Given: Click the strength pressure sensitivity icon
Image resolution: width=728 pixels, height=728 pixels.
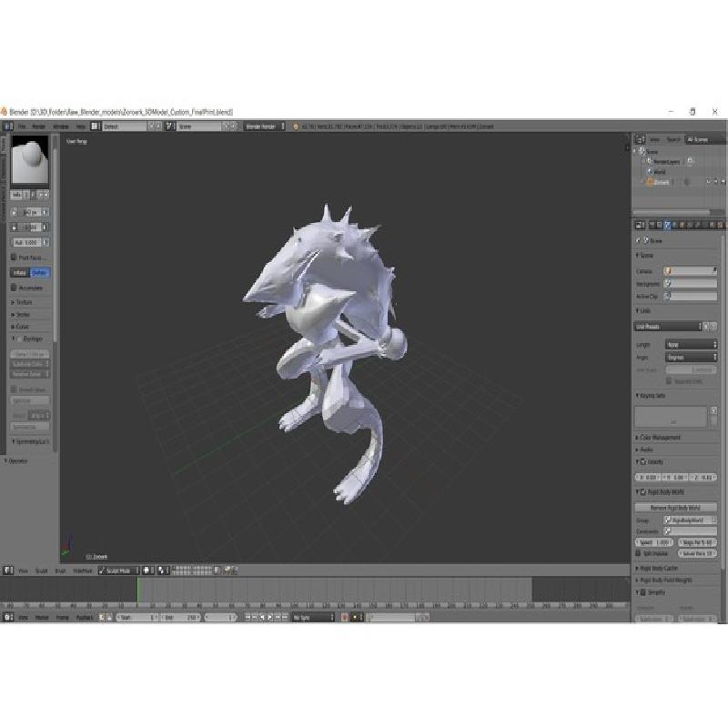Looking at the screenshot, I should click(x=45, y=227).
